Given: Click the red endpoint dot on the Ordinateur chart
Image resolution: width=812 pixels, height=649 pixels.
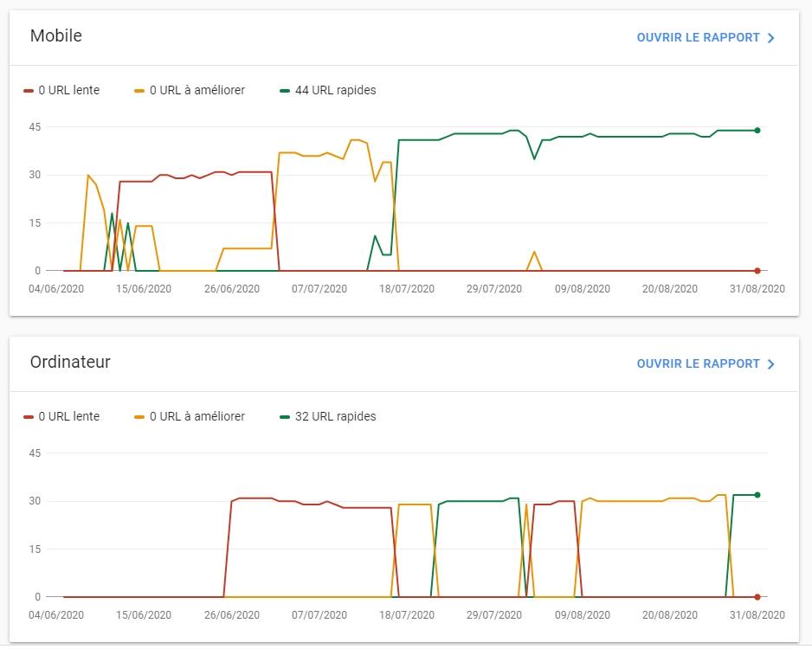Looking at the screenshot, I should [x=757, y=597].
